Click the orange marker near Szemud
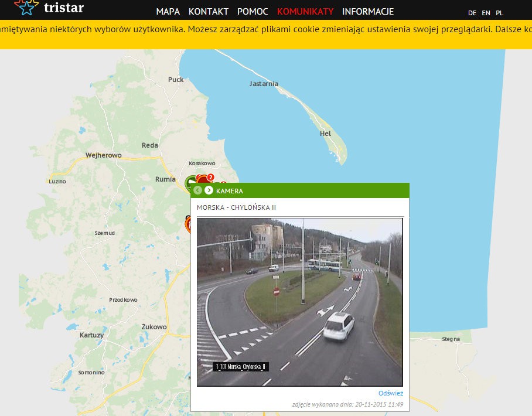The height and width of the screenshot is (416, 532). [x=188, y=223]
